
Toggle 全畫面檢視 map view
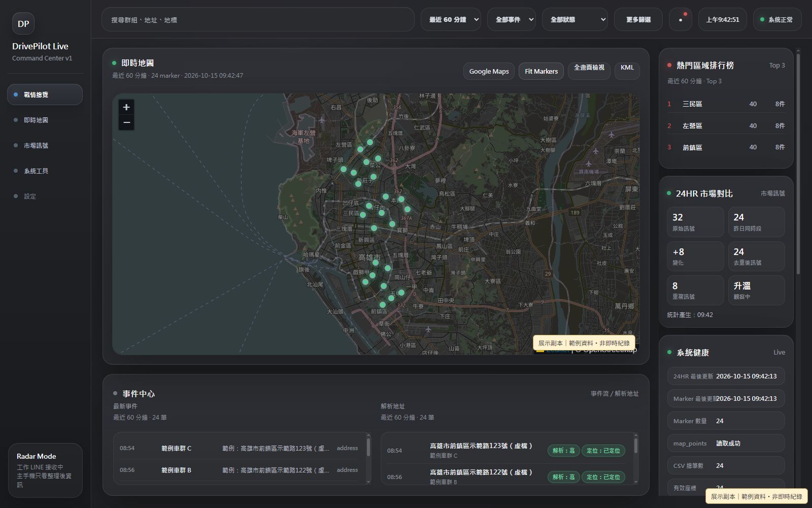[589, 71]
